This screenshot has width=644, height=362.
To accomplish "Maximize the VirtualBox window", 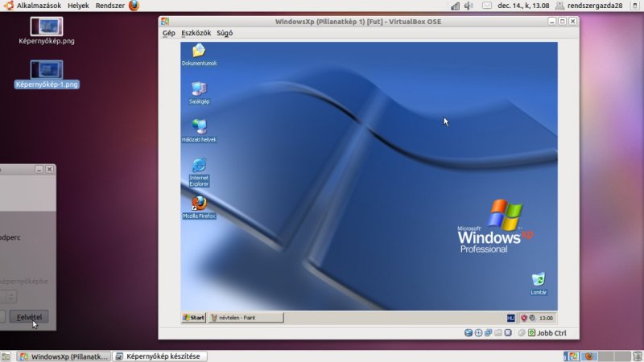I will 562,22.
